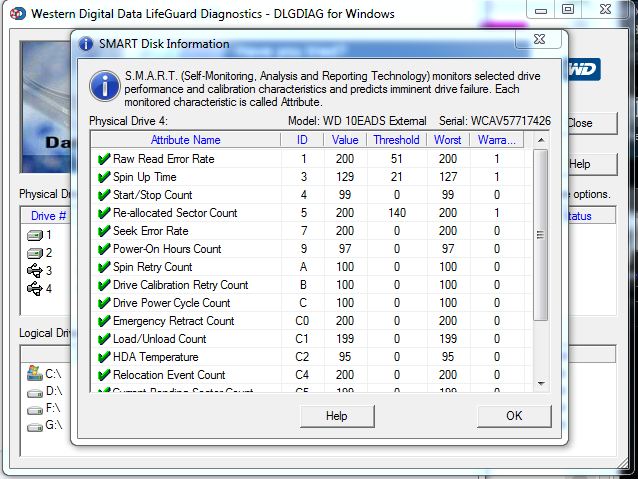
Task: Select physical drive 1 hard disk icon
Action: click(35, 235)
